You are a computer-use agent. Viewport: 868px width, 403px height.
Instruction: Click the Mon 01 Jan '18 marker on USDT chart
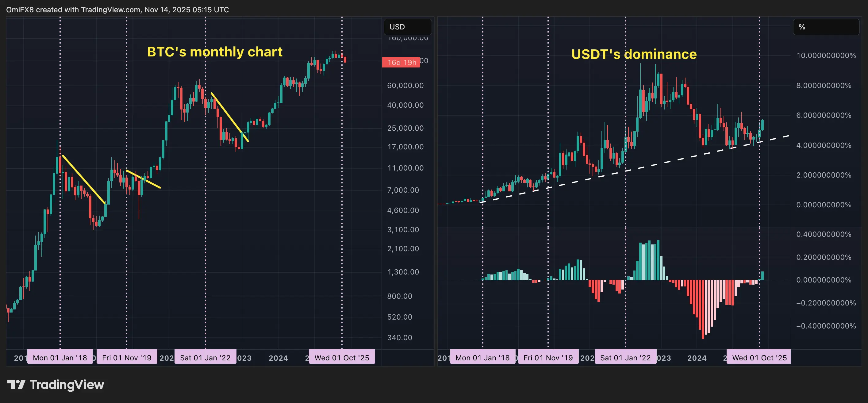tap(482, 358)
